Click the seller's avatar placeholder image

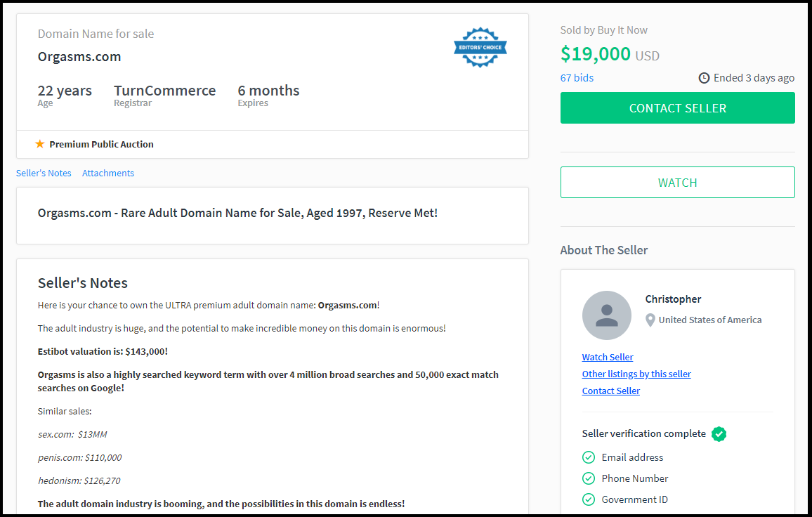pyautogui.click(x=606, y=315)
